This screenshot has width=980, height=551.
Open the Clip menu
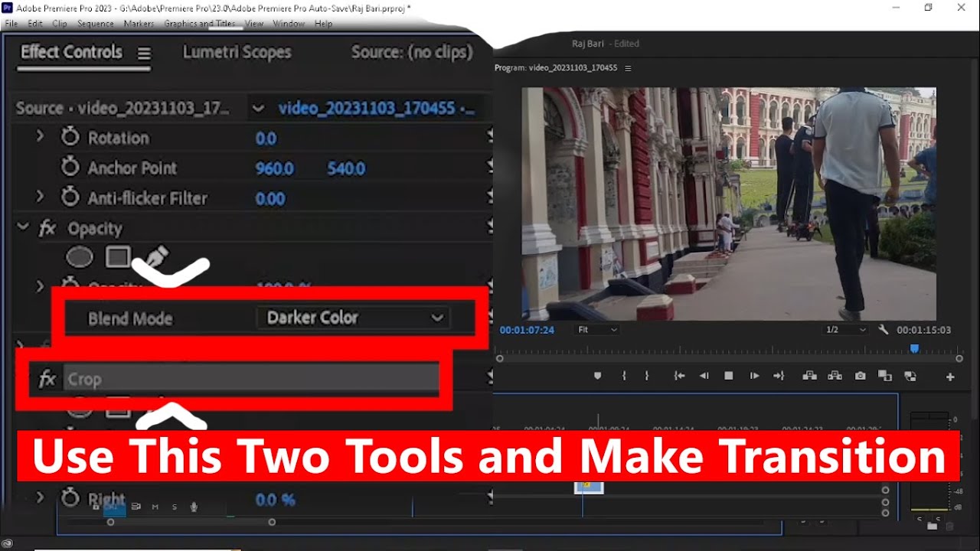coord(60,24)
